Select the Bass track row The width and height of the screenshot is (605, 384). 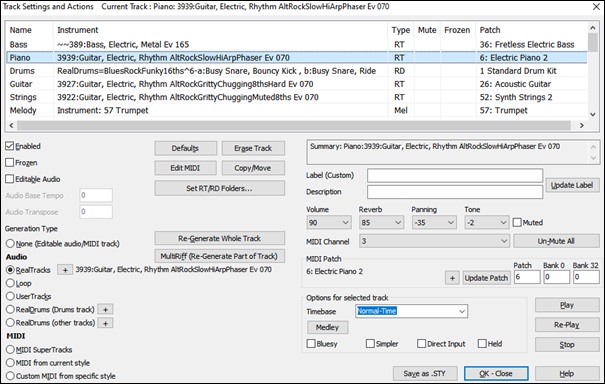tap(297, 44)
